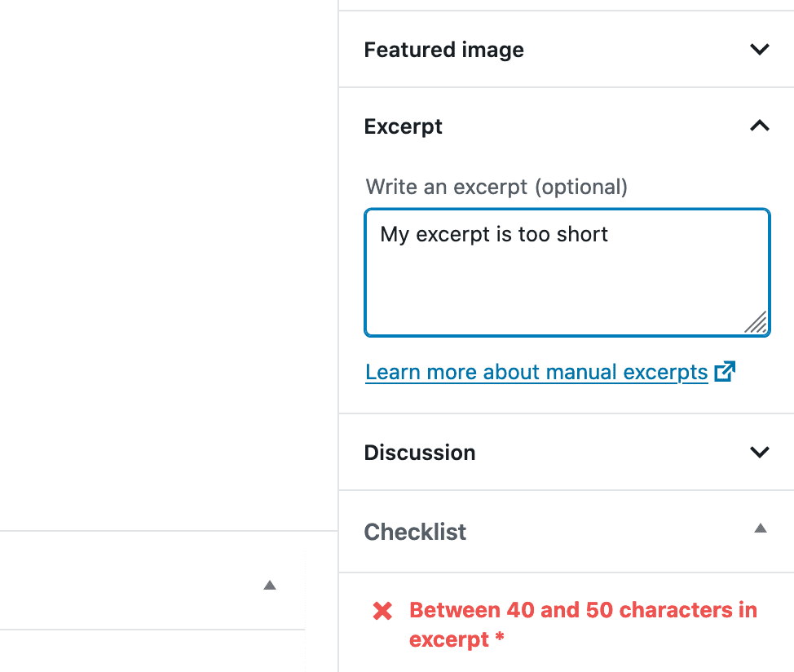Click the external link icon beside Learn more

click(x=725, y=372)
